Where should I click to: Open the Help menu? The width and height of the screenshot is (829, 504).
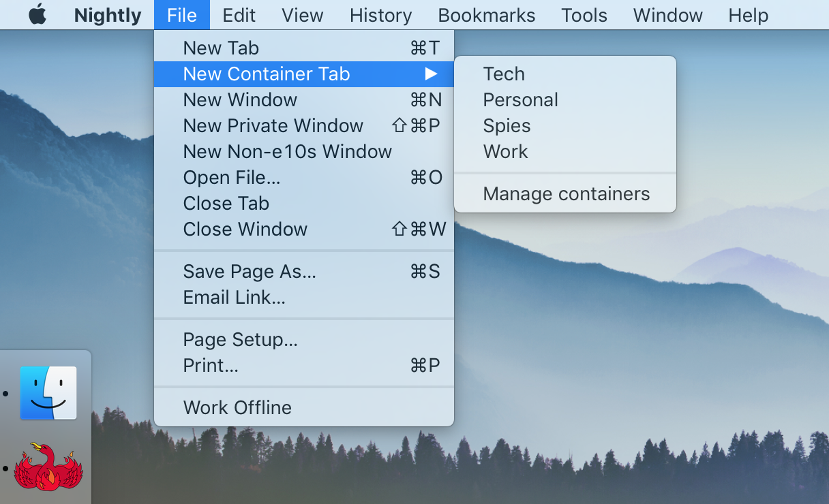[x=748, y=15]
